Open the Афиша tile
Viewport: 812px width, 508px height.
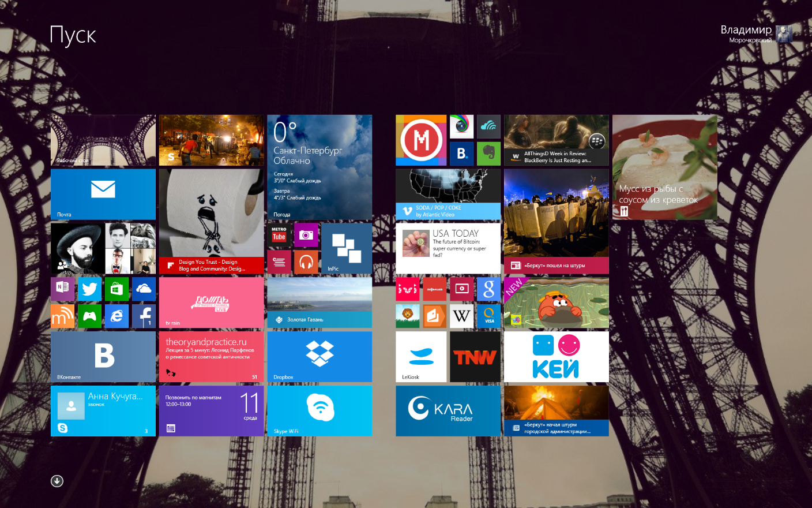[x=435, y=289]
